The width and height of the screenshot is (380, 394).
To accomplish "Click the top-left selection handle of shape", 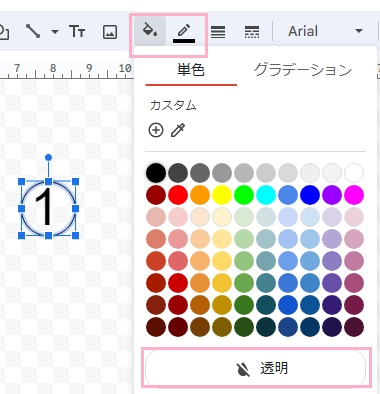I will 21,182.
